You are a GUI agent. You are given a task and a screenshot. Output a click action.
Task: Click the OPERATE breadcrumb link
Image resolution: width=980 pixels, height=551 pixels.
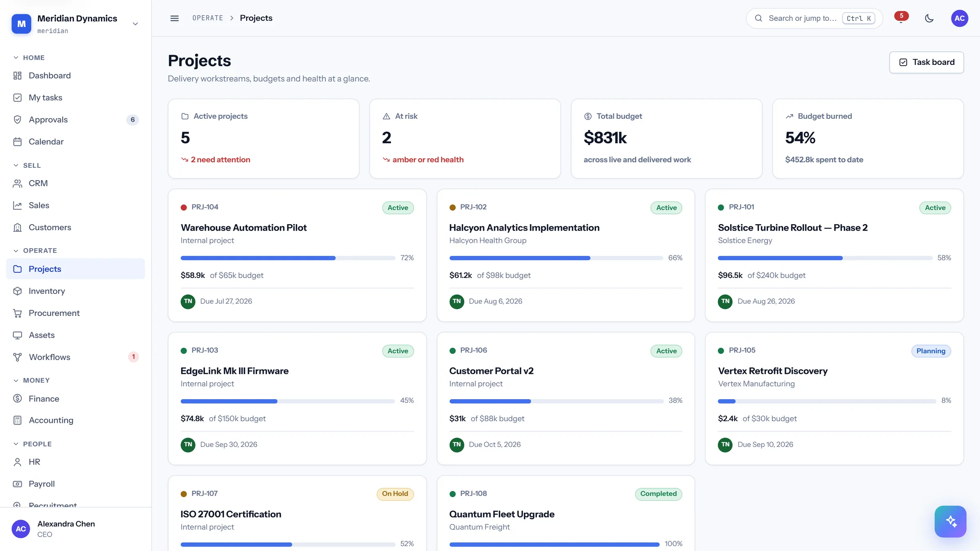click(207, 18)
